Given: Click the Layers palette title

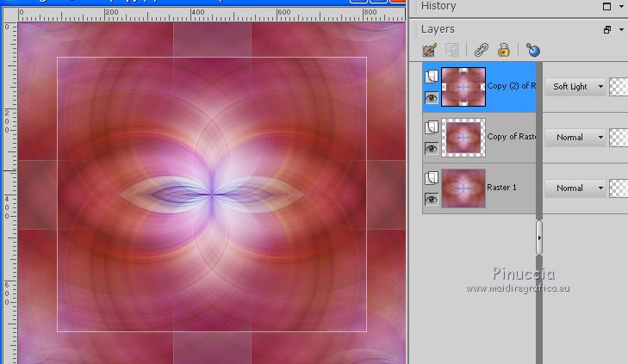Looking at the screenshot, I should tap(438, 29).
